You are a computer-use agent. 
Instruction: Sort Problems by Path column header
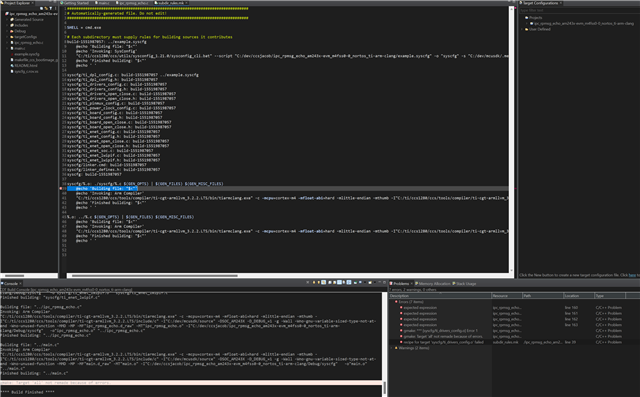[543, 295]
